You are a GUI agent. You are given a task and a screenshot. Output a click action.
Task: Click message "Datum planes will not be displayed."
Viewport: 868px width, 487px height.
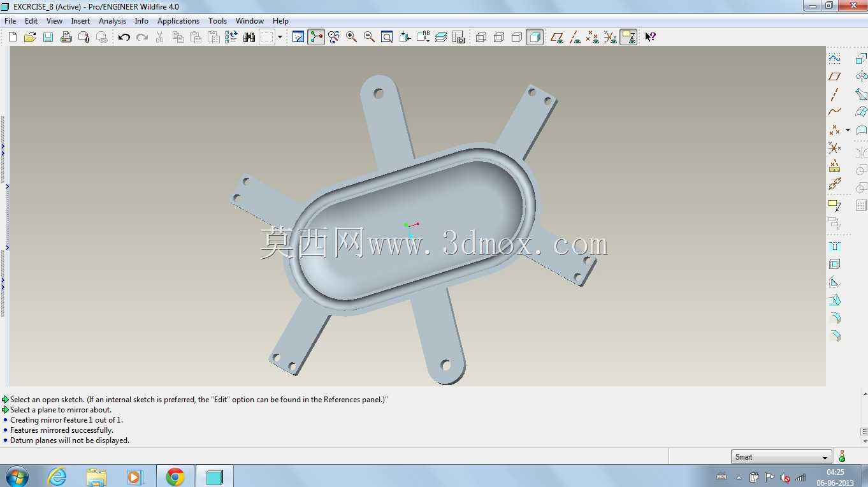click(69, 440)
